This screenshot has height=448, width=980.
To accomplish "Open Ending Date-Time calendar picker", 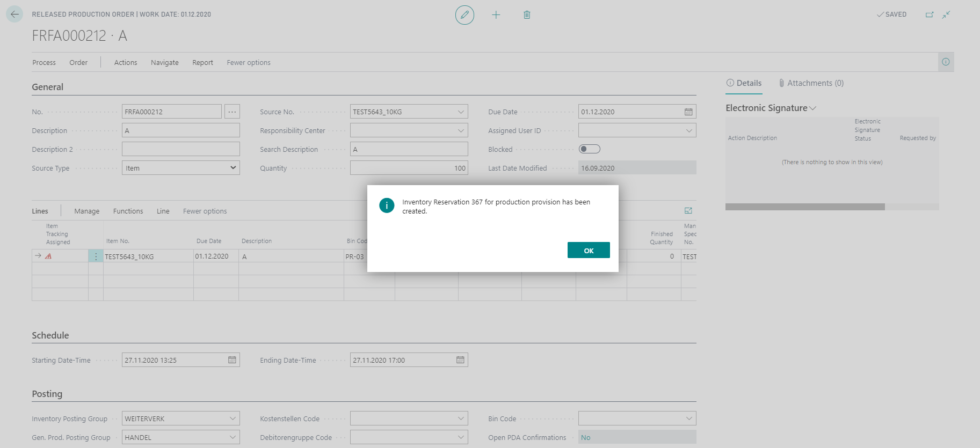I will coord(460,360).
